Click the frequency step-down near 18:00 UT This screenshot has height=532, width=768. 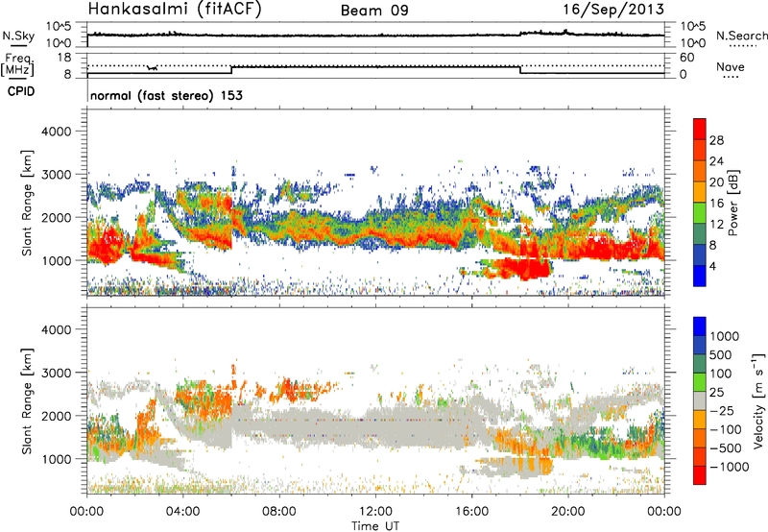pyautogui.click(x=520, y=70)
